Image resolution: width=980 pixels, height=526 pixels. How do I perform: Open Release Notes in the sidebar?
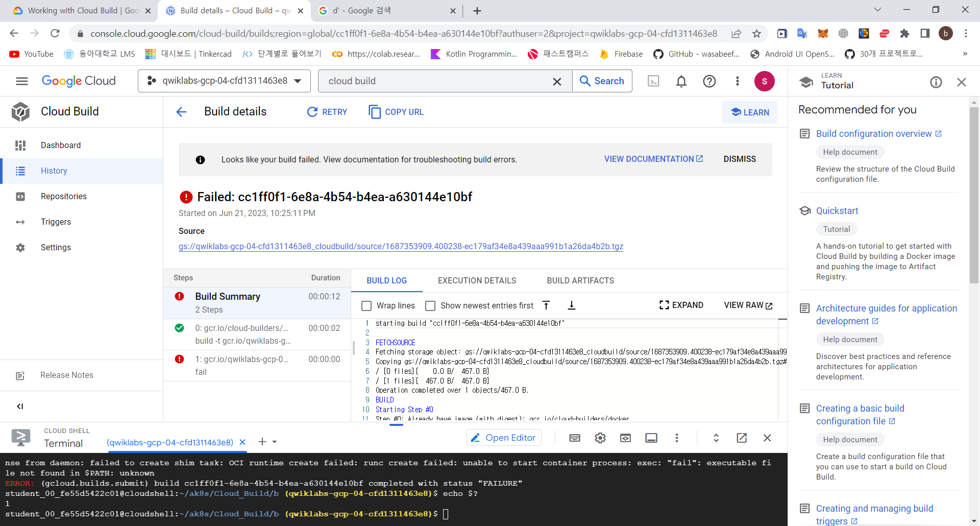82,375
